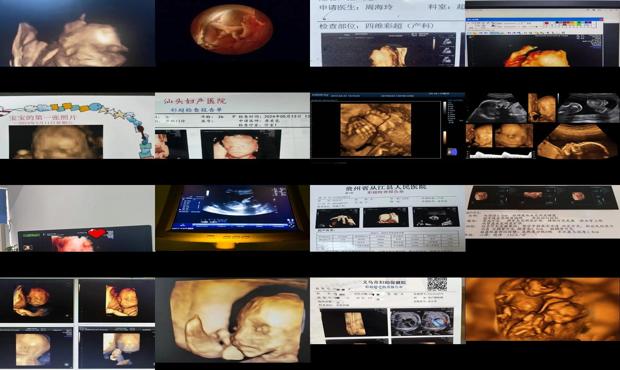Click the Doppler waveform strip in the collage thumbnail
The image size is (620, 370).
(x=501, y=154)
